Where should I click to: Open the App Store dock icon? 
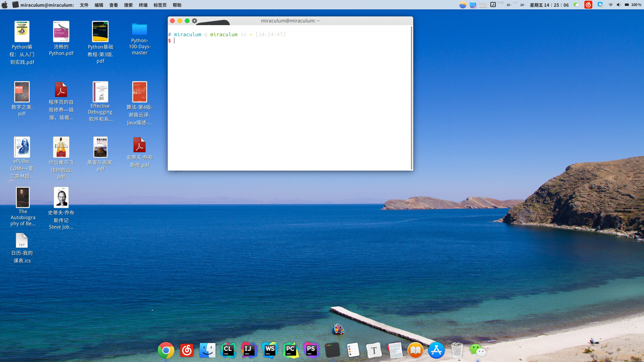point(436,351)
